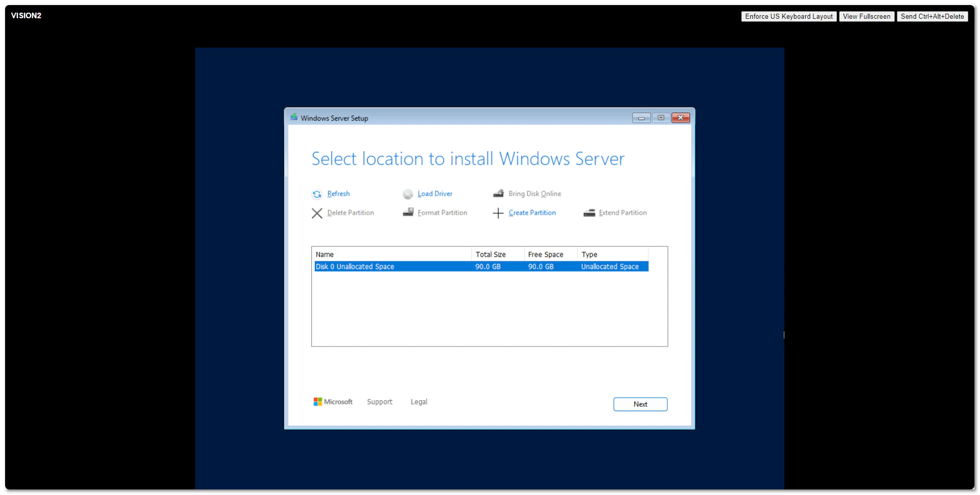Close the Windows Server Setup window

[x=681, y=118]
